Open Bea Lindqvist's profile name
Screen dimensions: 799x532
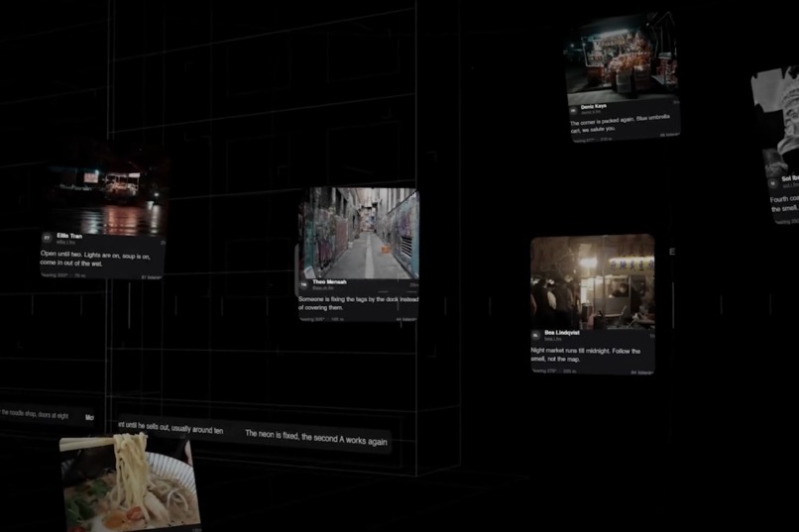562,333
